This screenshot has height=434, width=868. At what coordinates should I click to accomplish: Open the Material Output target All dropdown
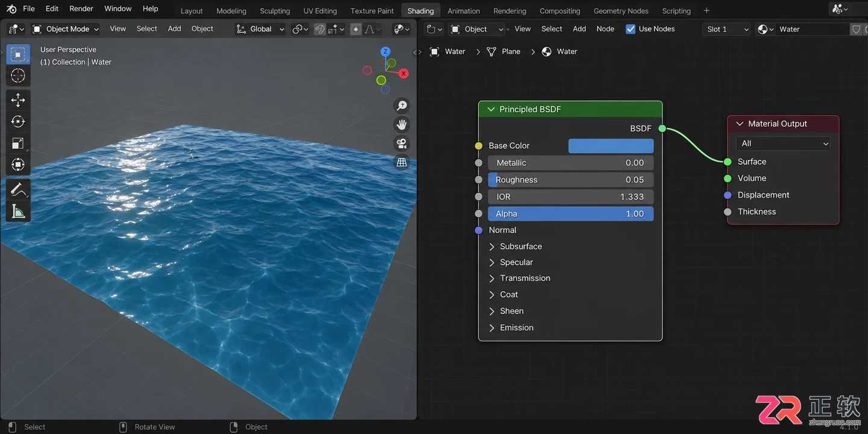(783, 143)
